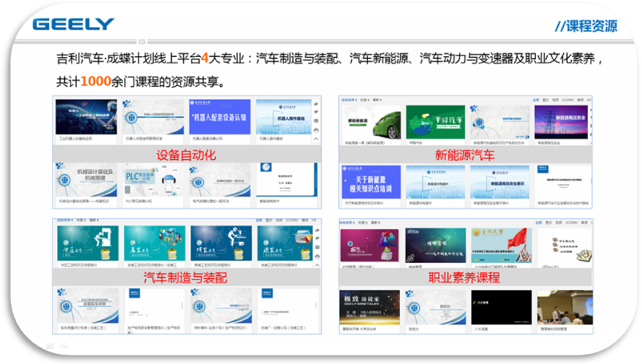Open the PLC常见故障认知 course thumbnail
The width and height of the screenshot is (642, 364).
pyautogui.click(x=153, y=180)
